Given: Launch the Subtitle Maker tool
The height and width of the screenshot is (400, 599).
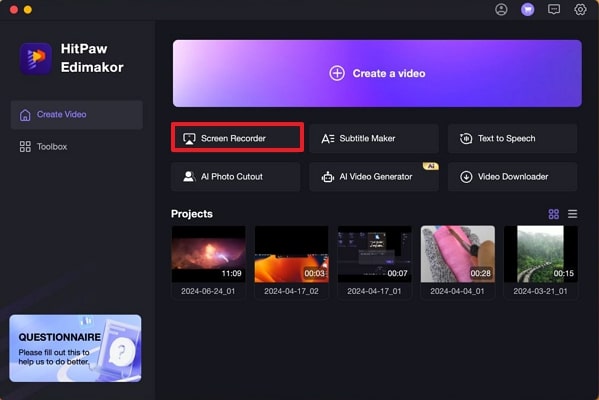Looking at the screenshot, I should point(374,139).
